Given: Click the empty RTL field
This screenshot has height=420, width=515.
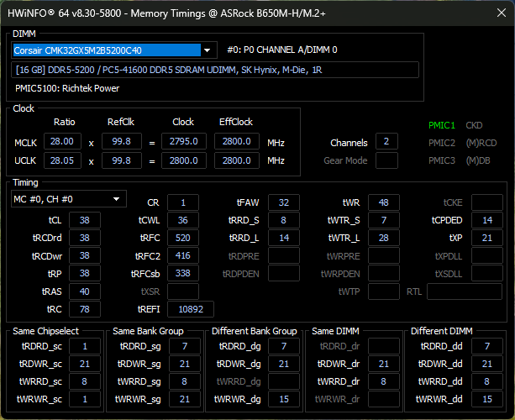Looking at the screenshot, I should 465,291.
